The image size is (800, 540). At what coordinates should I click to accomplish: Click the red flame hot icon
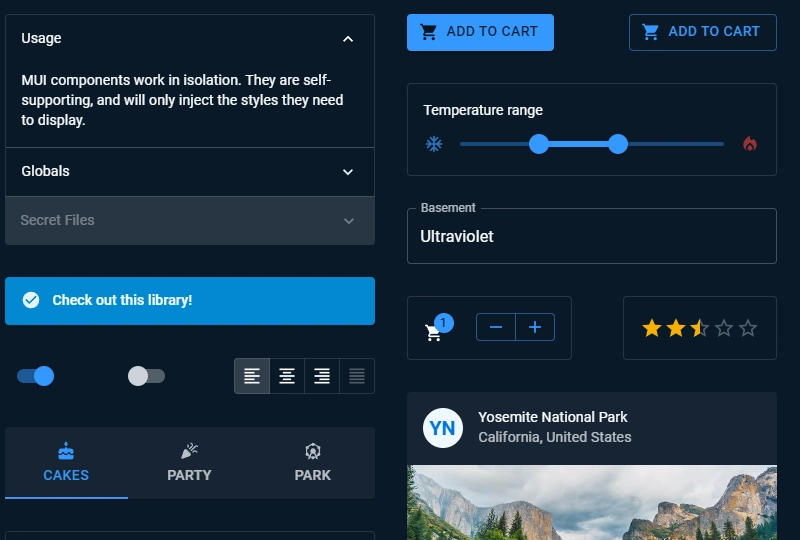click(x=750, y=144)
